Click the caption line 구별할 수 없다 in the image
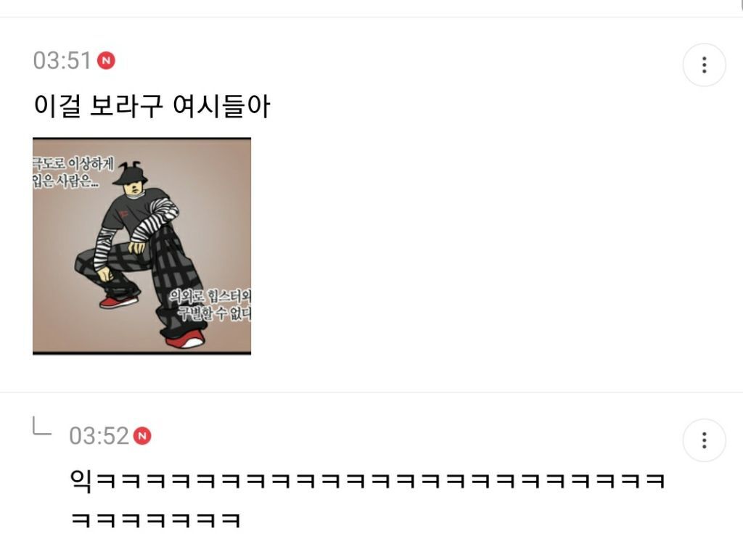This screenshot has height=560, width=743. click(x=214, y=313)
